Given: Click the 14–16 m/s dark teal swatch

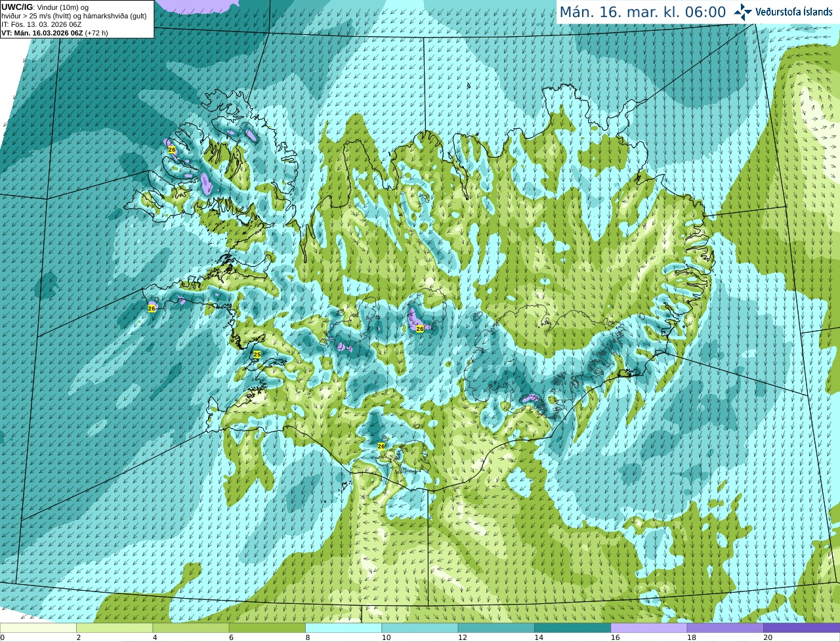Looking at the screenshot, I should (573, 628).
